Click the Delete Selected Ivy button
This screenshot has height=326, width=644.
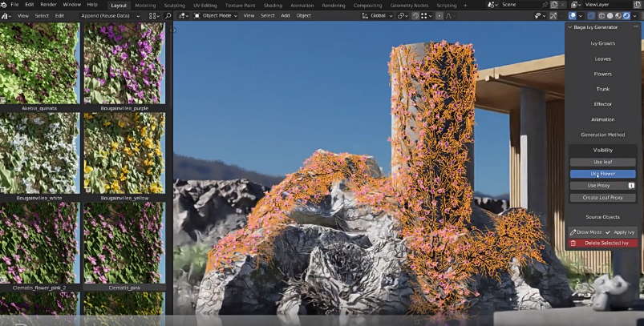pos(603,243)
